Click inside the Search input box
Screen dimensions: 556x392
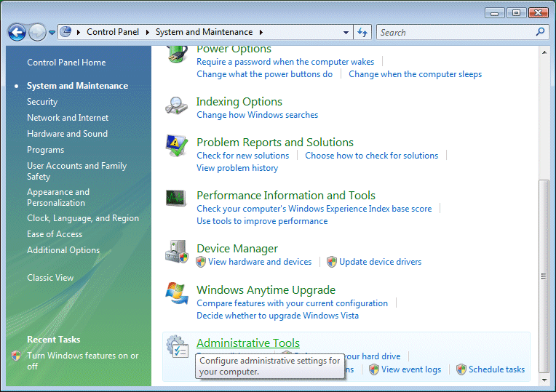click(455, 32)
